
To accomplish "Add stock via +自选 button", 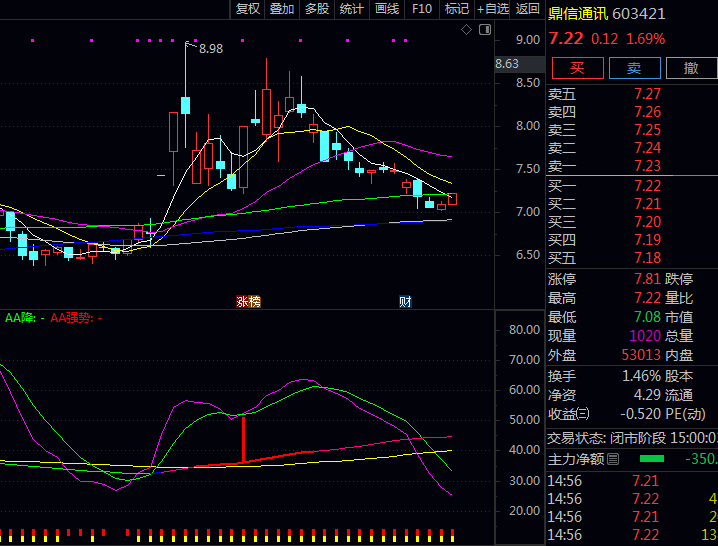I will point(492,9).
